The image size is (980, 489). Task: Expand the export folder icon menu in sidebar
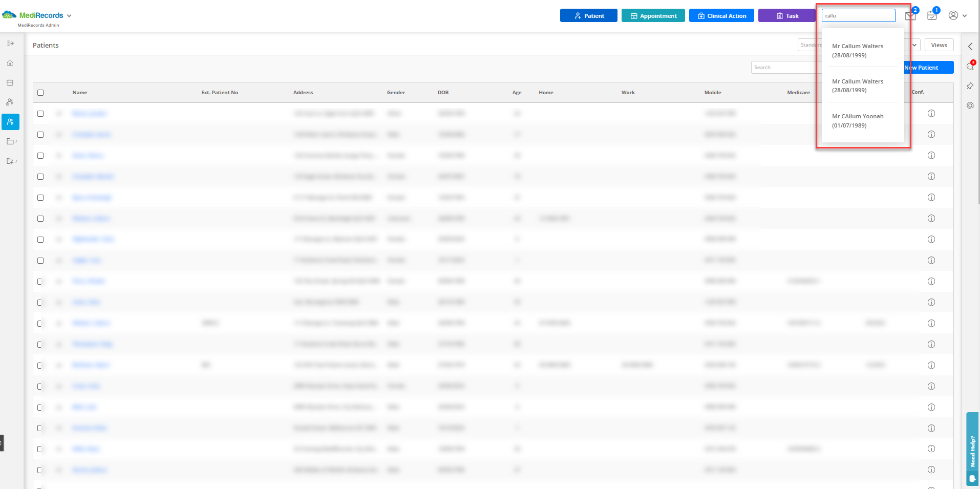tap(11, 161)
